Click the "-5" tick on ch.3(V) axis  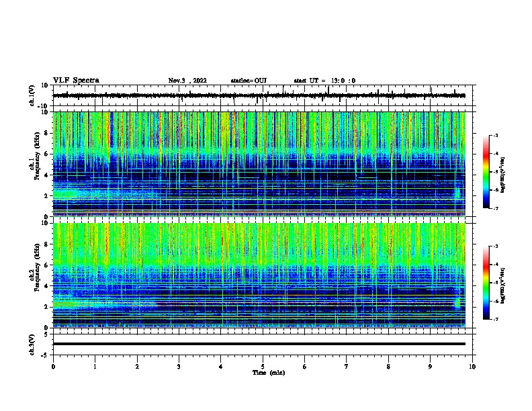(46, 355)
